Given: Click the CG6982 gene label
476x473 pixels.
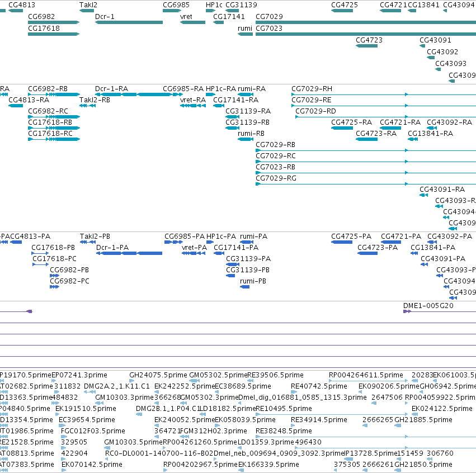Looking at the screenshot, I should pyautogui.click(x=41, y=17).
